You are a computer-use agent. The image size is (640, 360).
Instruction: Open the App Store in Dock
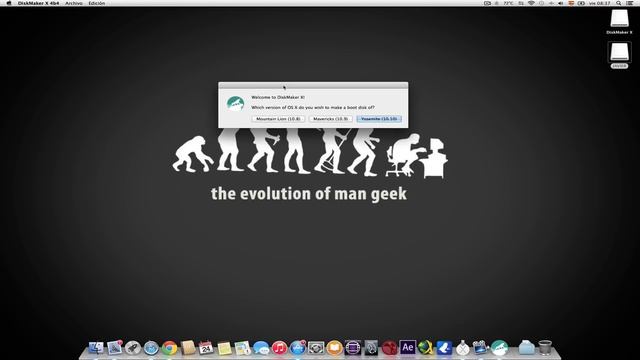tap(298, 348)
